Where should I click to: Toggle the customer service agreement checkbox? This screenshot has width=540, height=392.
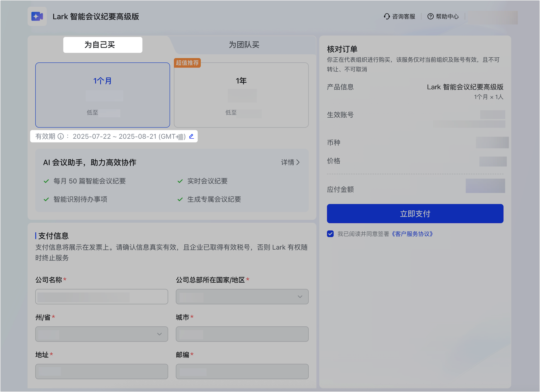tap(330, 234)
